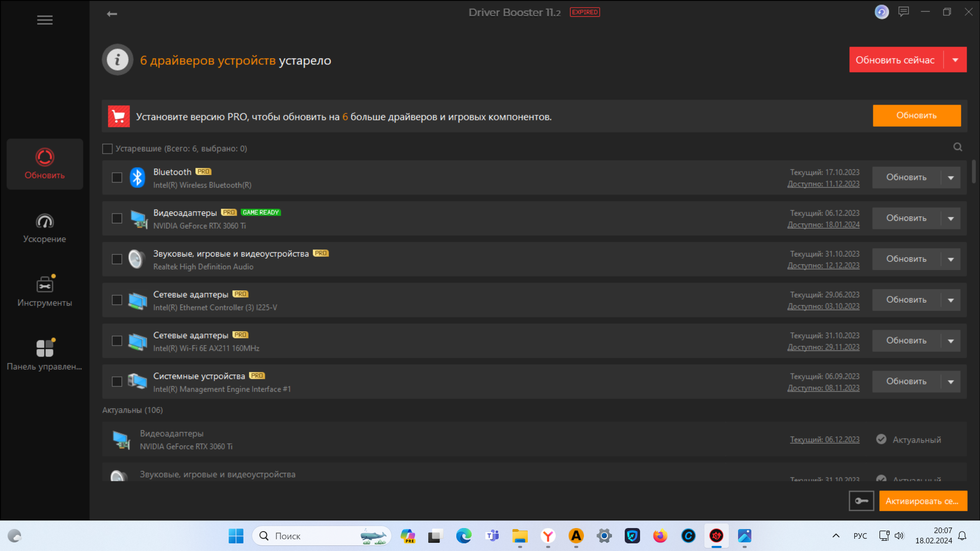Open Firefox from the Windows taskbar
Screen dimensions: 980x551
point(660,536)
